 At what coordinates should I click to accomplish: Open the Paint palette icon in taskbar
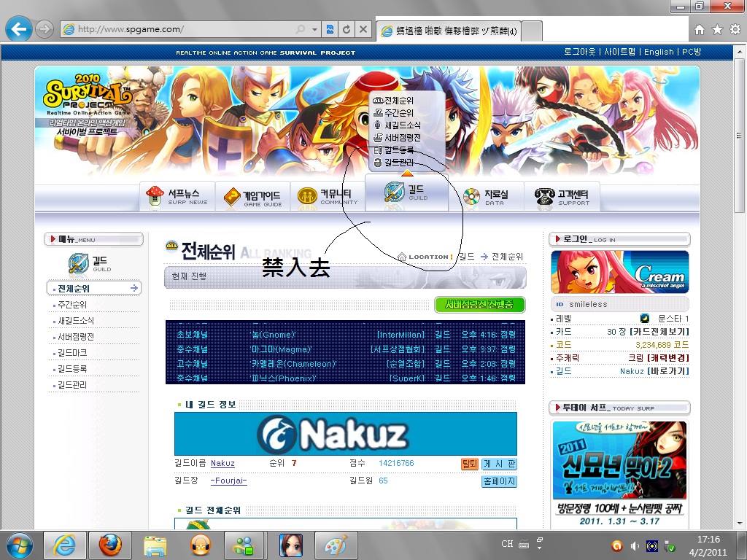click(336, 545)
